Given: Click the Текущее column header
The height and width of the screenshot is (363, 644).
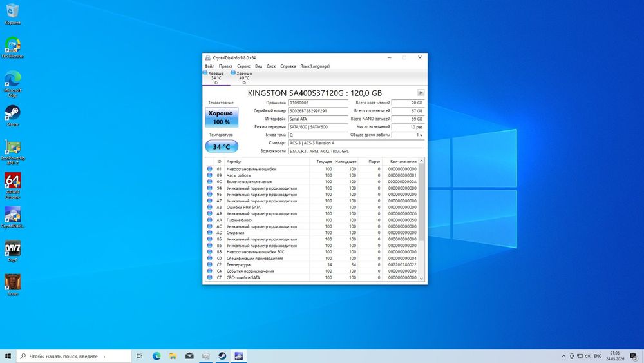Looking at the screenshot, I should coord(321,162).
